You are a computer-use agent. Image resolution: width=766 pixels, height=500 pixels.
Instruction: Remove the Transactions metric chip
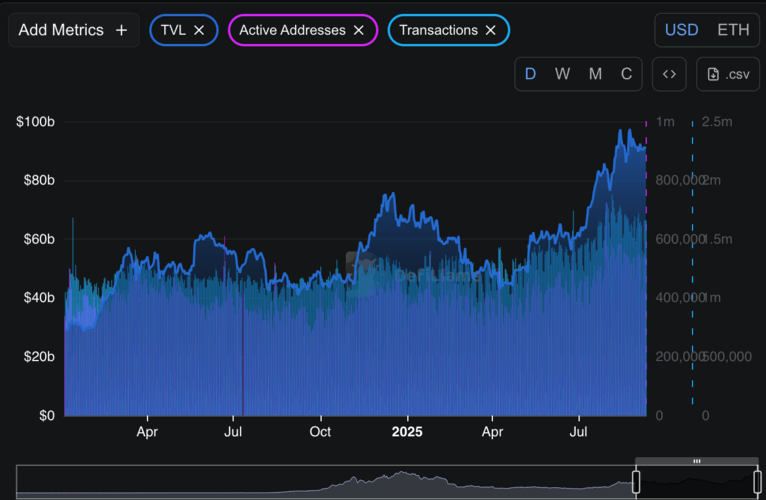click(490, 30)
